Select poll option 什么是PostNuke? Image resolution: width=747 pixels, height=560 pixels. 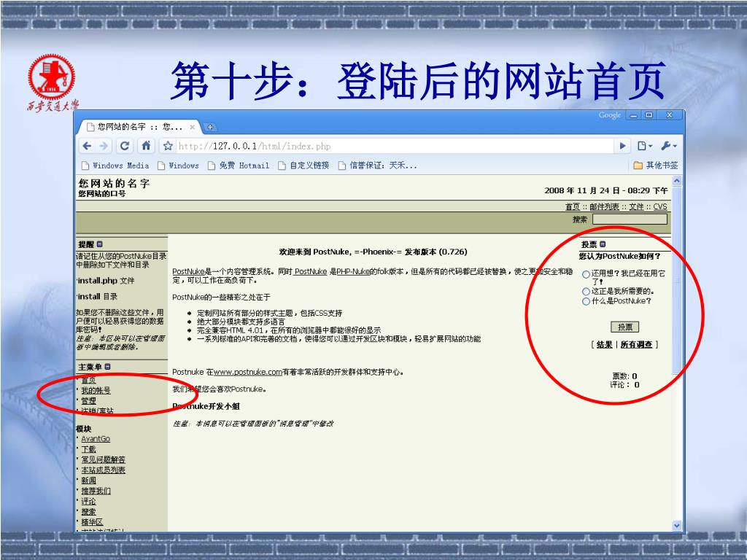tap(586, 301)
